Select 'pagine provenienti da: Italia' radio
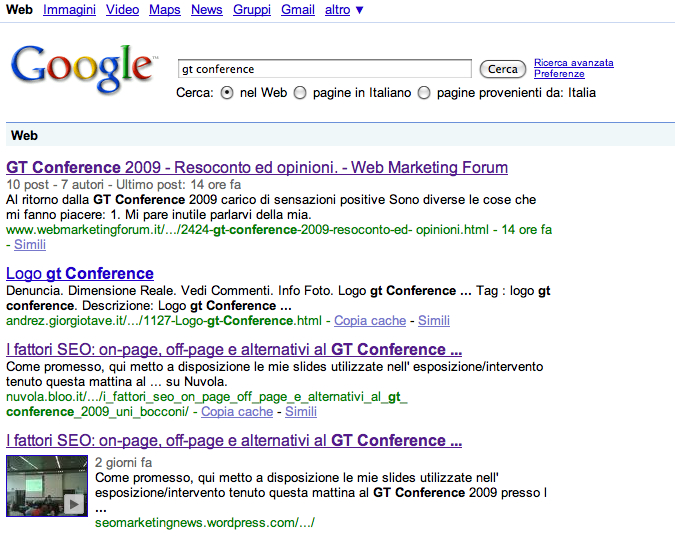 pyautogui.click(x=424, y=93)
